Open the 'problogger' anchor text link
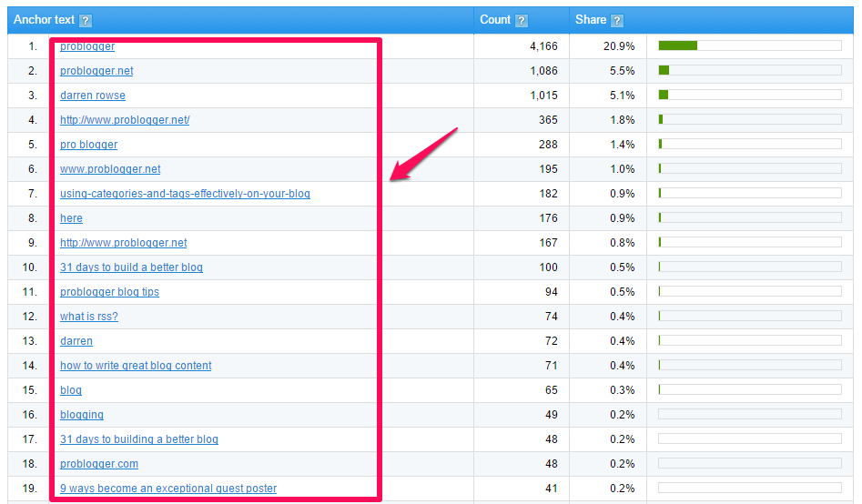This screenshot has height=504, width=862. 87,46
